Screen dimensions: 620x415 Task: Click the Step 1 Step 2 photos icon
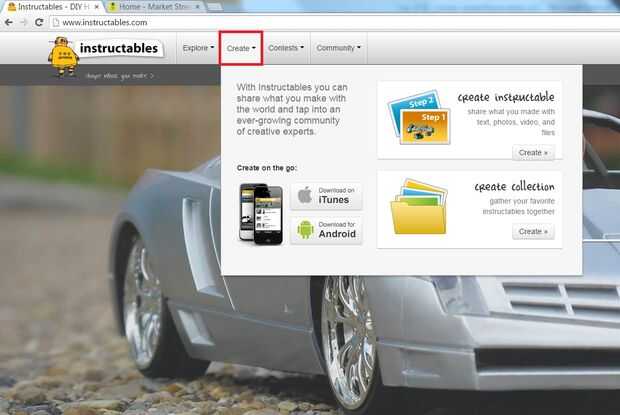coord(420,117)
